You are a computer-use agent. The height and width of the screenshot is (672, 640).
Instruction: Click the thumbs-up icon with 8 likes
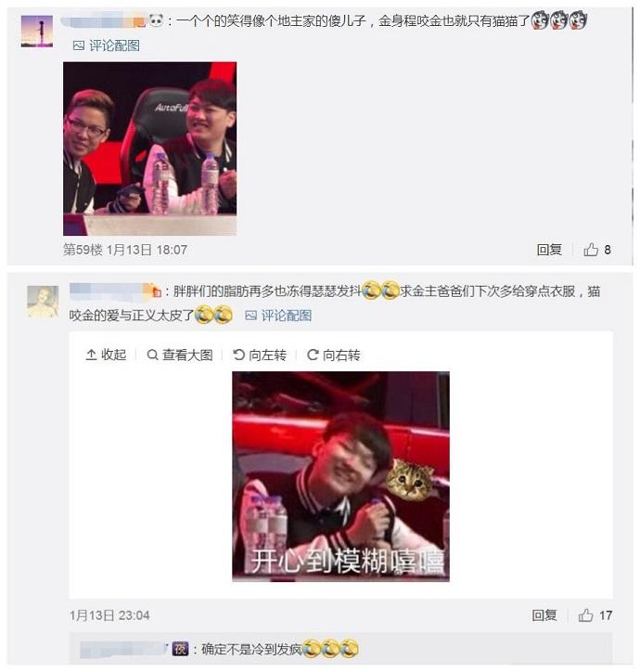pyautogui.click(x=591, y=250)
